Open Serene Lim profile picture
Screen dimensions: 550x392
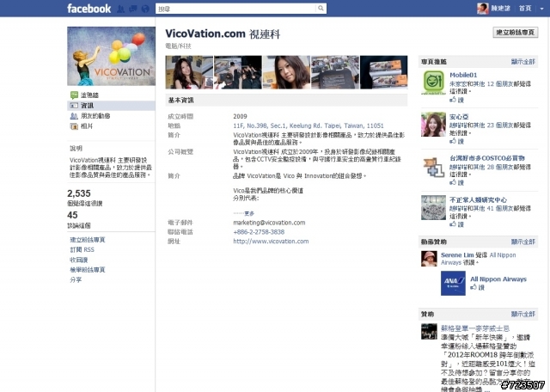pyautogui.click(x=429, y=259)
